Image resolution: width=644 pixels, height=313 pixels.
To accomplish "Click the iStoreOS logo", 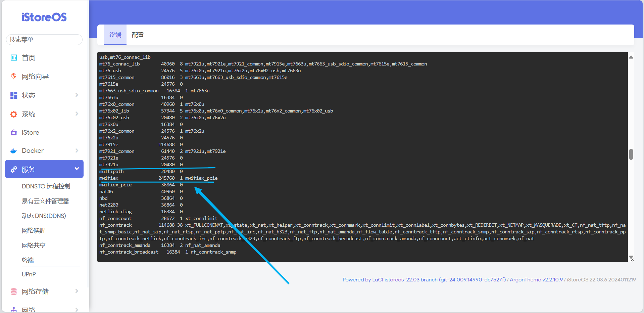I will coord(44,17).
